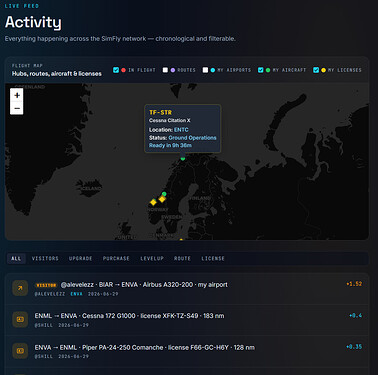The width and height of the screenshot is (378, 375).
Task: Click the @SHILL tag under ENML → ENVA
Action: (44, 325)
